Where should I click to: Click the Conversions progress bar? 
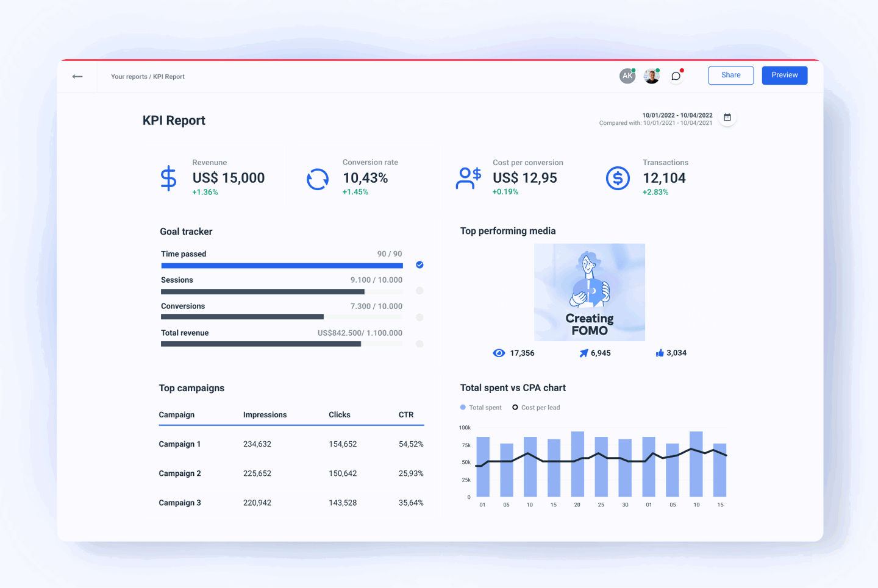click(x=282, y=317)
